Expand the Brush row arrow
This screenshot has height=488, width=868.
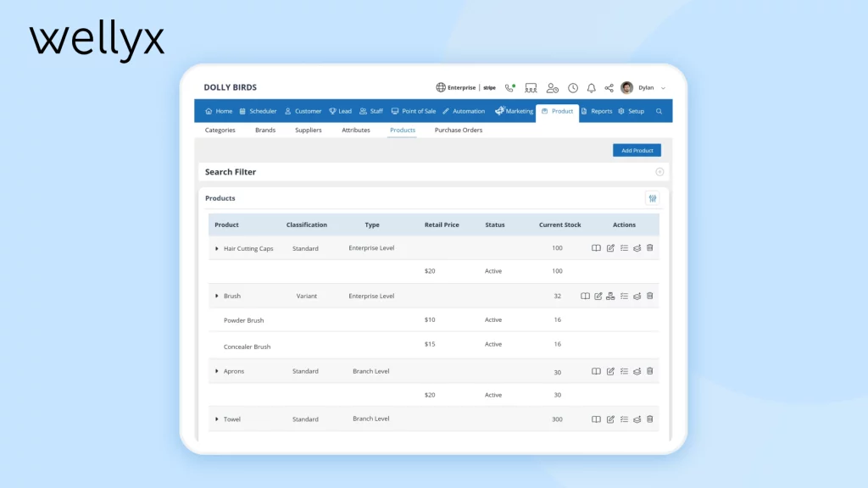click(x=216, y=296)
